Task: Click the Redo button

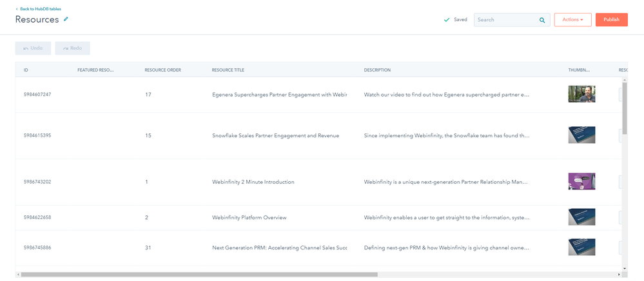Action: coord(72,48)
